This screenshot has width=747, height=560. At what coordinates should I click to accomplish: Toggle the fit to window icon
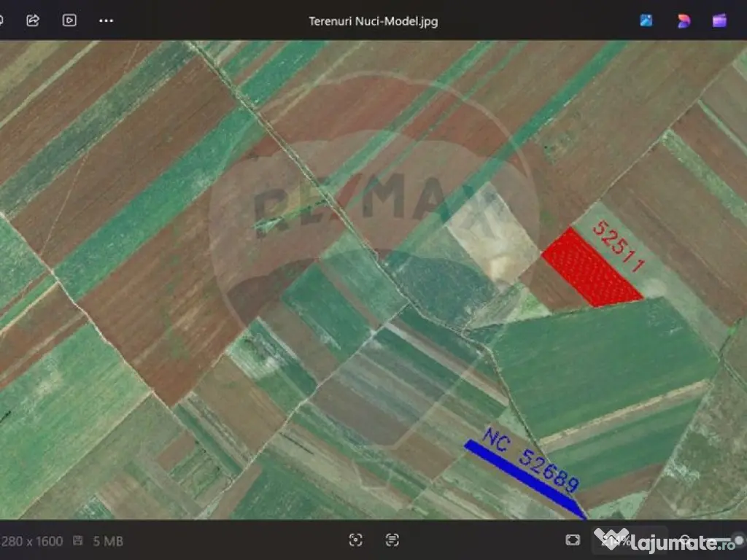pos(573,540)
